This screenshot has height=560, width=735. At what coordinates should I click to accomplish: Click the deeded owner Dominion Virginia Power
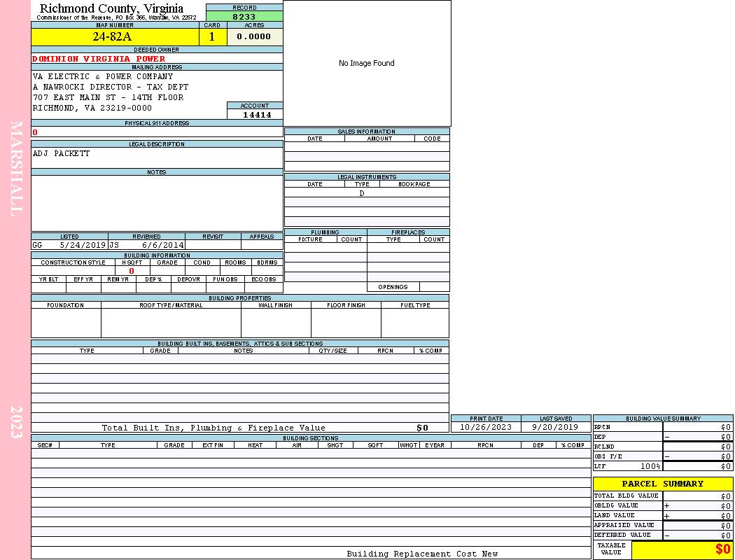[x=99, y=59]
